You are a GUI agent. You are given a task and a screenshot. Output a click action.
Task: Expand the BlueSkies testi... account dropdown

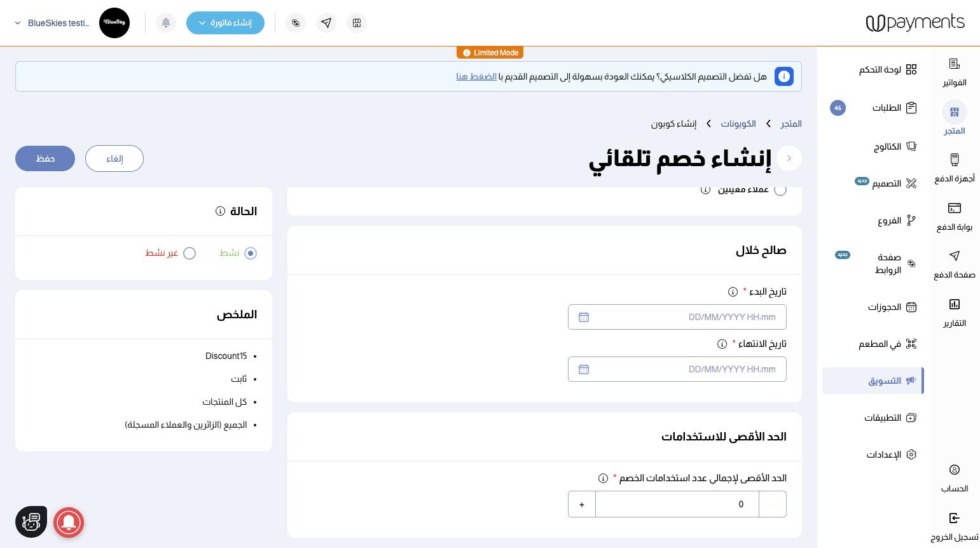53,23
